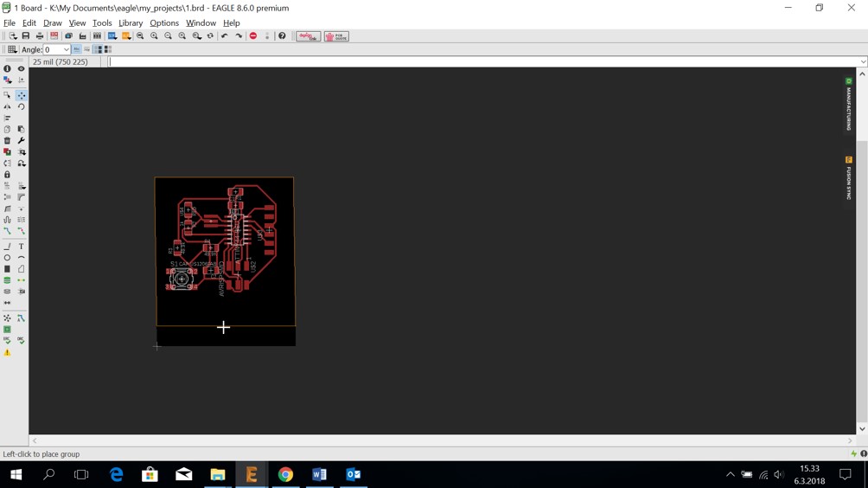This screenshot has height=488, width=868.
Task: Open the Fusion Sync side panel tab
Action: (849, 178)
